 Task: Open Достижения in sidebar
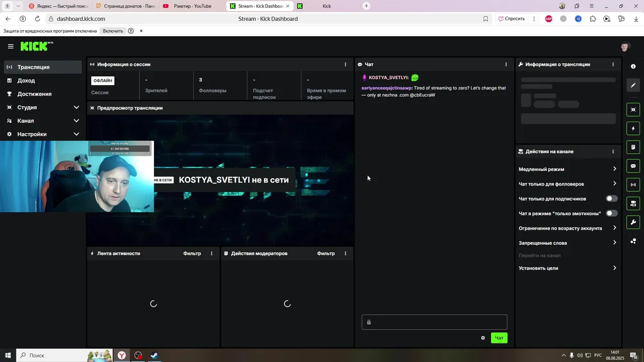pyautogui.click(x=43, y=94)
